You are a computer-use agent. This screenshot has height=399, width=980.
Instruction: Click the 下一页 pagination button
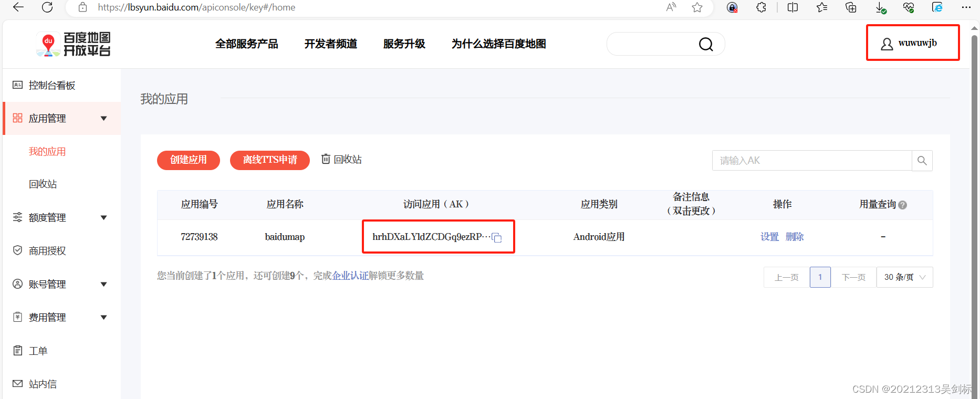click(x=853, y=277)
